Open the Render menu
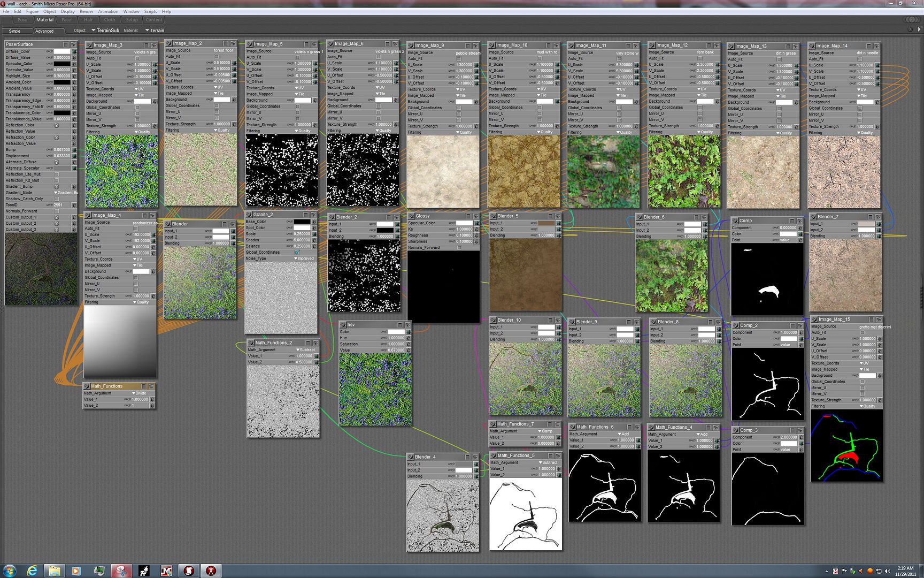Image resolution: width=924 pixels, height=578 pixels. 86,11
